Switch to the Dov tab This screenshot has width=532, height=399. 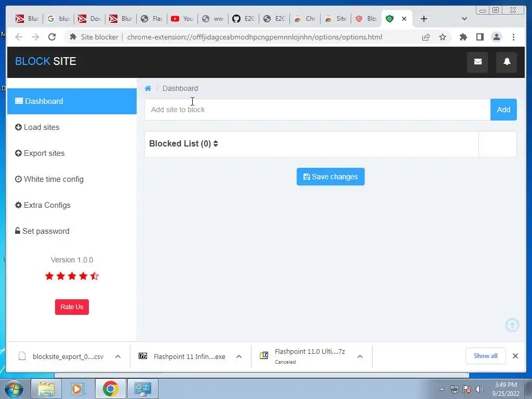tap(89, 19)
